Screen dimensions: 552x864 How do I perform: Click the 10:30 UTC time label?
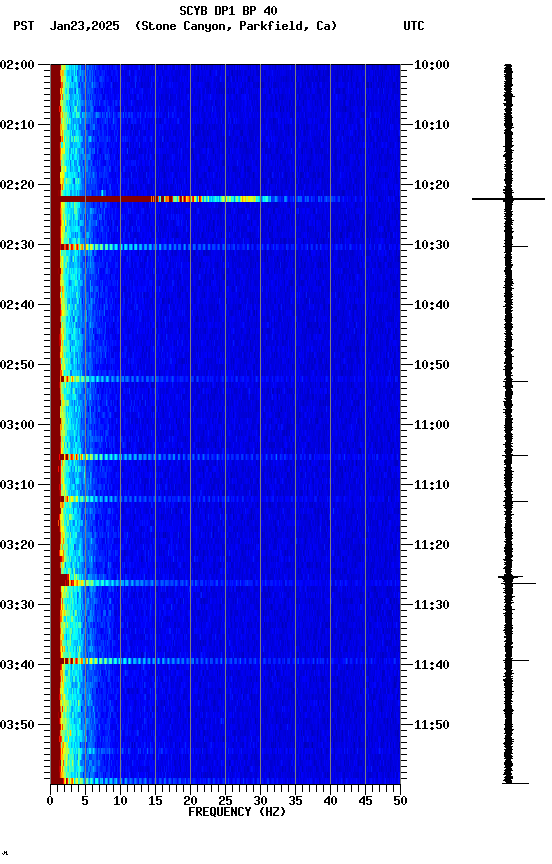click(x=431, y=245)
